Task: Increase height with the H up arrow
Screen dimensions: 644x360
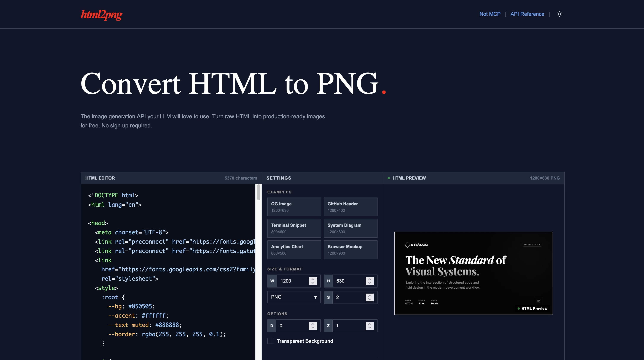Action: (370, 279)
